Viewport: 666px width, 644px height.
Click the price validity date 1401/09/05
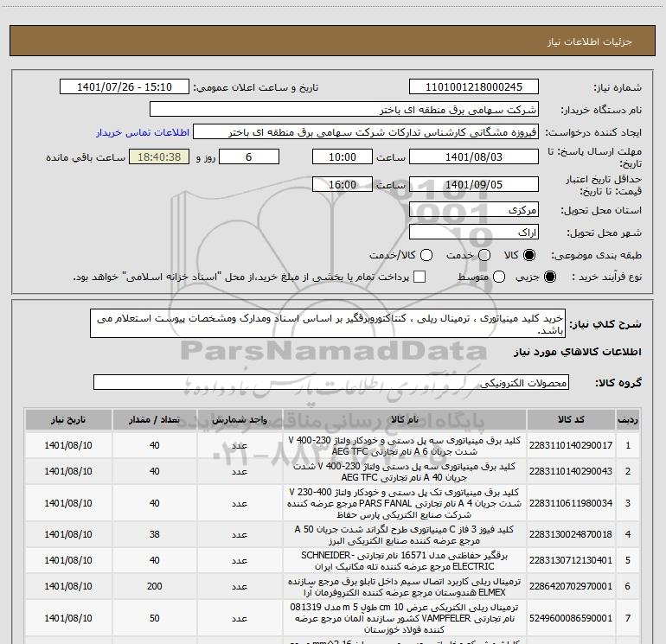[x=474, y=184]
